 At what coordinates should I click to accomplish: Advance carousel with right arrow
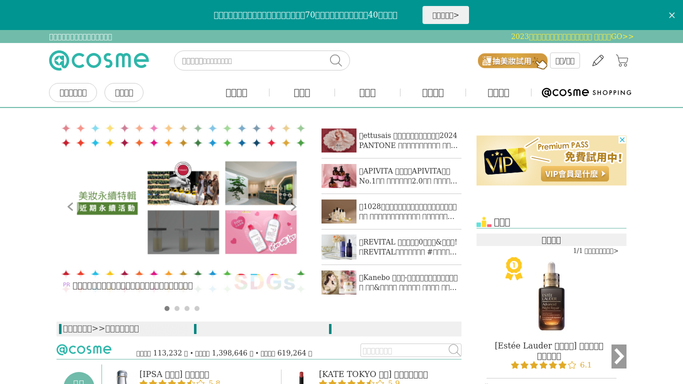point(294,207)
